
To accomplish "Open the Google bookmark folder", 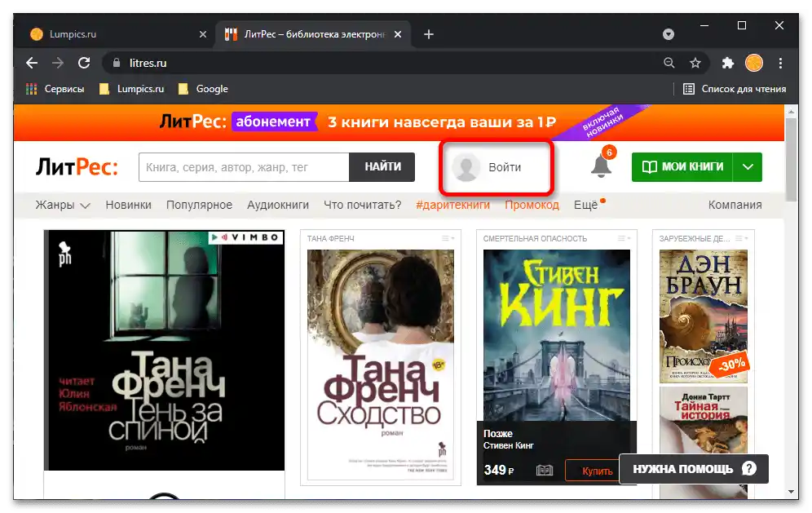I will [x=203, y=89].
